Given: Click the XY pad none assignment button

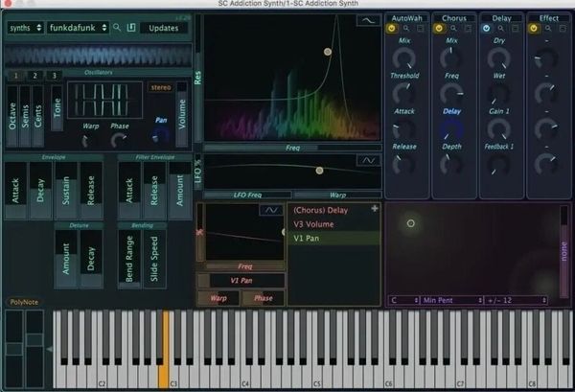Looking at the screenshot, I should 564,251.
